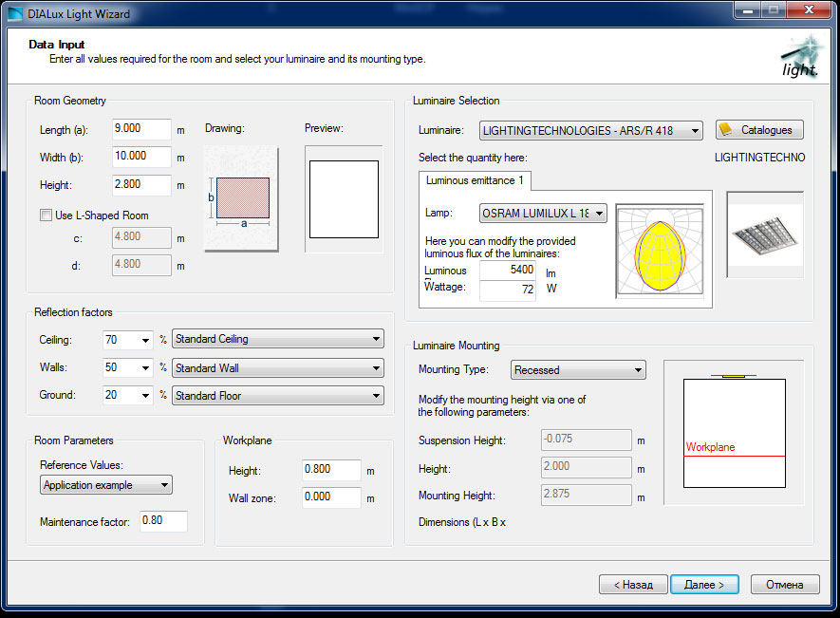Open the Reference Values Application example dropdown
Viewport: 840px width, 618px height.
pyautogui.click(x=106, y=485)
